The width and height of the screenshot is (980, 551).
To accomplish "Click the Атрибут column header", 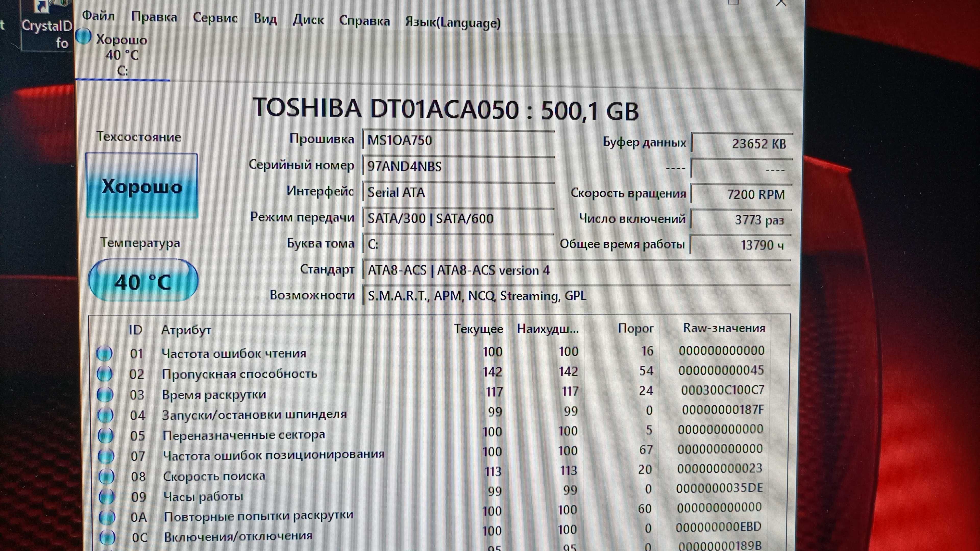I will coord(186,330).
